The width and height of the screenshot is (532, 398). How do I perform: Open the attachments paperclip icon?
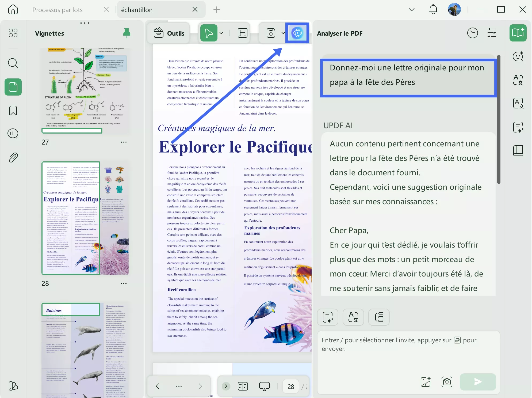13,158
